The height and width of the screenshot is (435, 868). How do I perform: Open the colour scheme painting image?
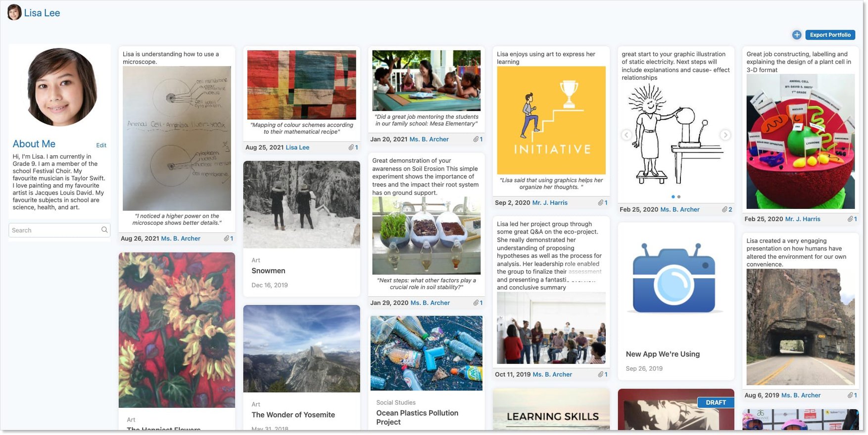pyautogui.click(x=301, y=85)
